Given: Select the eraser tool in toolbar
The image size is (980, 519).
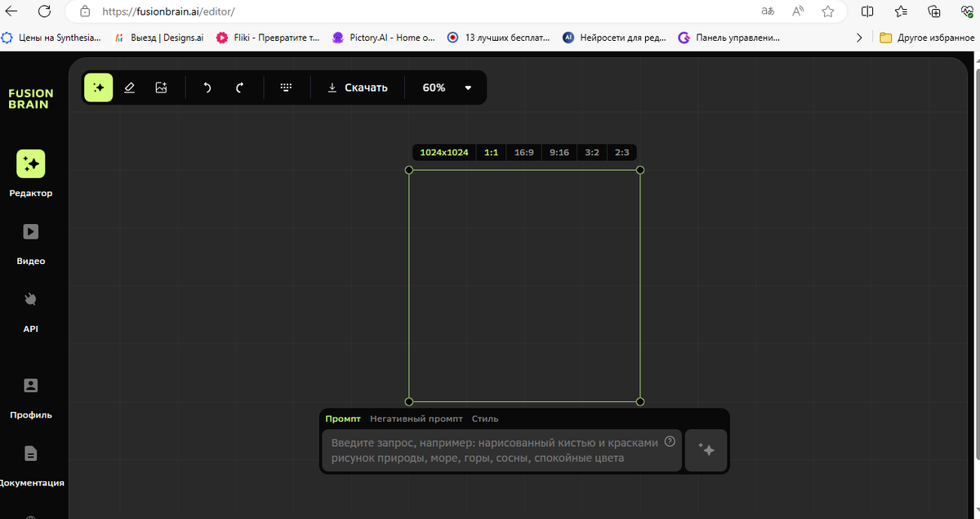Looking at the screenshot, I should click(129, 87).
